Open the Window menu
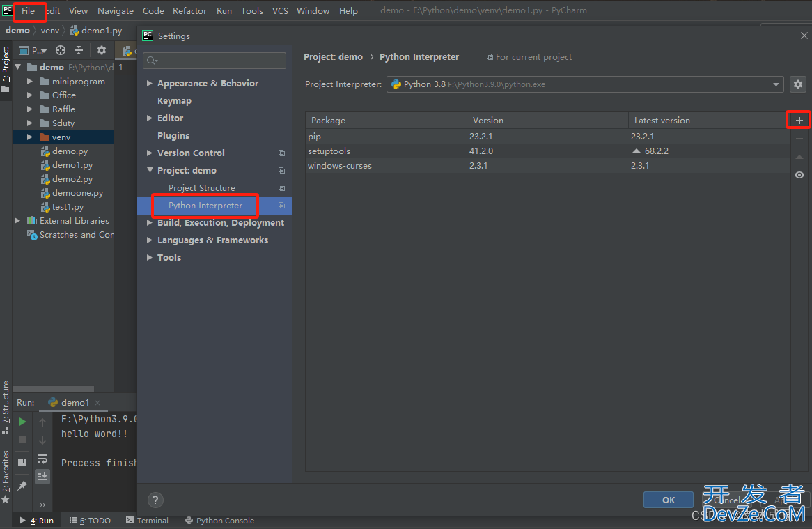This screenshot has height=529, width=812. click(x=313, y=11)
